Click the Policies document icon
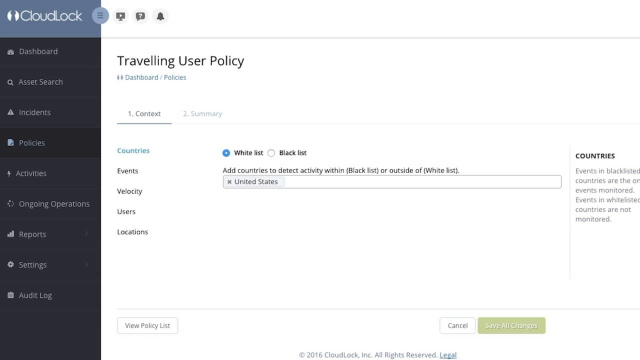Viewport: 640px width, 360px height. tap(11, 142)
